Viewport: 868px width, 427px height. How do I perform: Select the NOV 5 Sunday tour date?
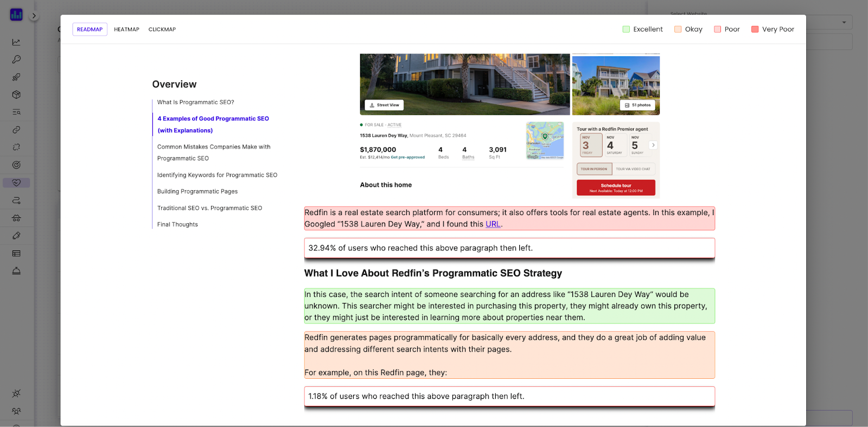637,145
